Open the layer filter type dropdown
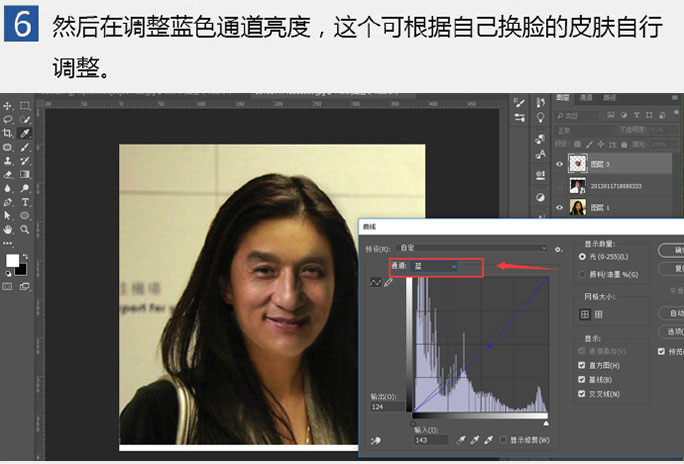This screenshot has height=464, width=684. pyautogui.click(x=577, y=116)
